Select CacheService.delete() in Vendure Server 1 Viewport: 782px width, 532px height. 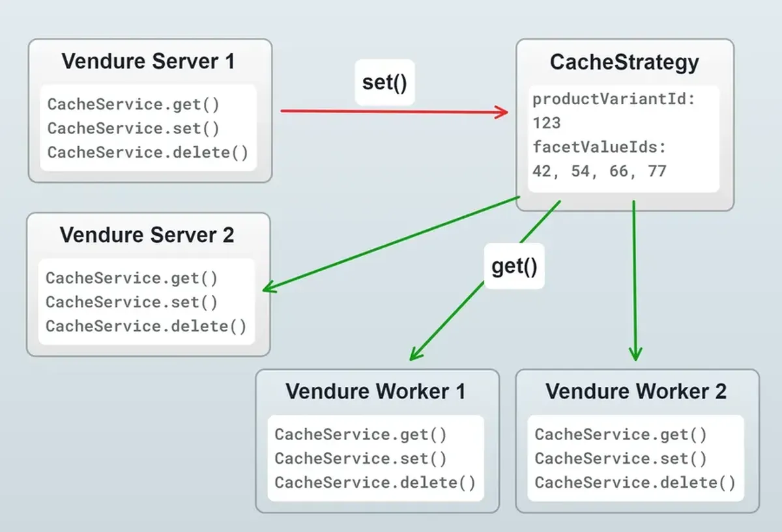[148, 152]
